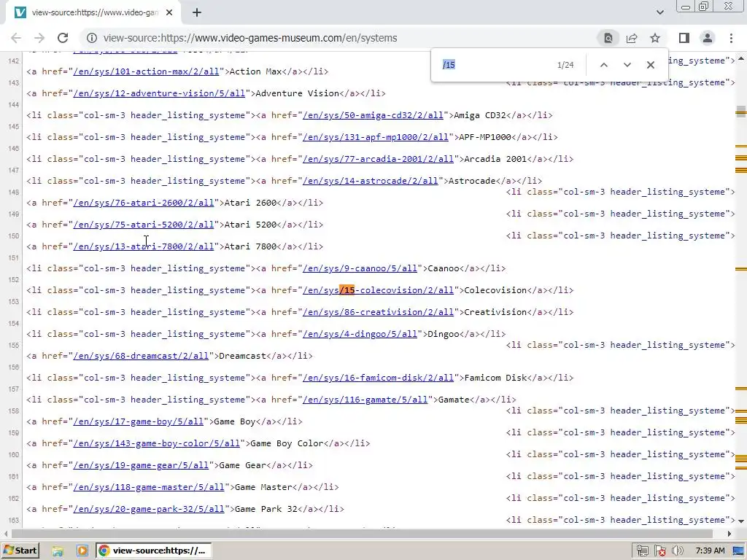Open the dreamcast link
This screenshot has width=747, height=560.
[x=141, y=356]
